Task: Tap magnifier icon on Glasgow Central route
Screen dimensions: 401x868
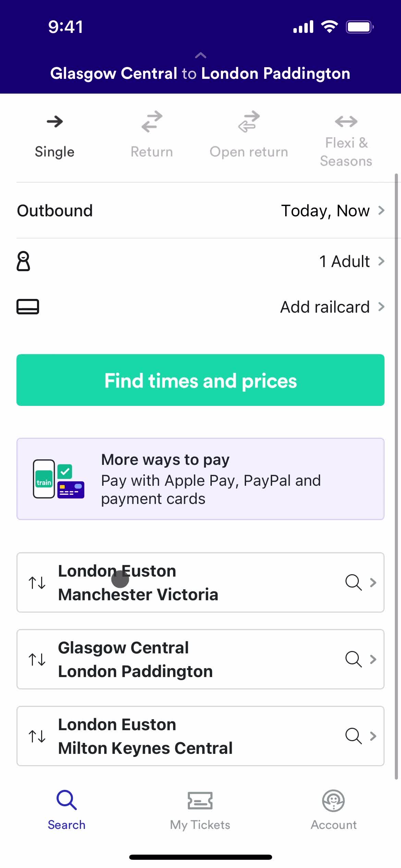Action: pyautogui.click(x=353, y=659)
